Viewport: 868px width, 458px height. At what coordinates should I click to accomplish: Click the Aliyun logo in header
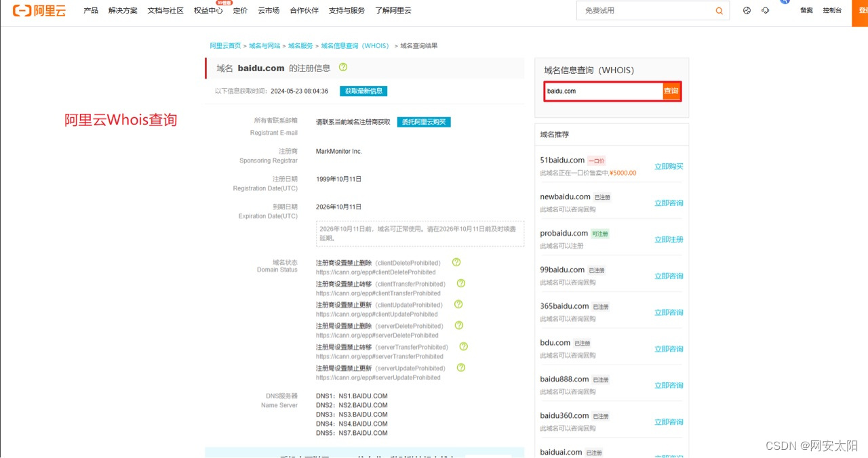[x=39, y=10]
